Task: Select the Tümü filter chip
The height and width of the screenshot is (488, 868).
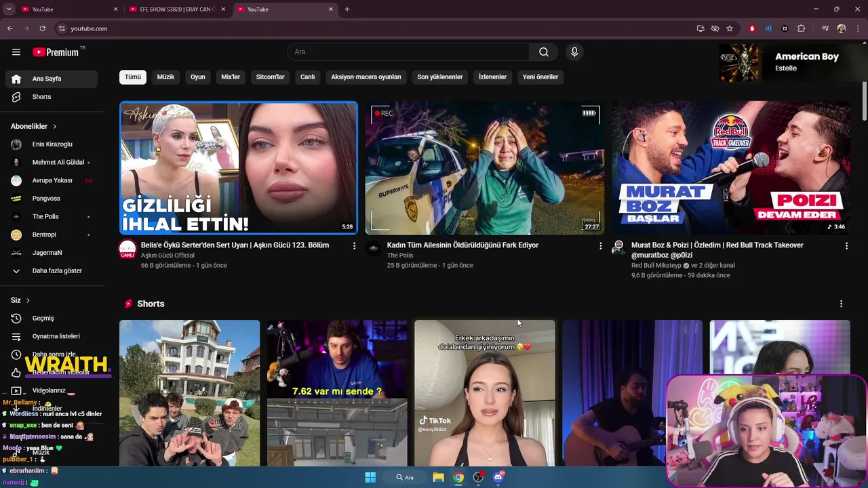Action: (x=133, y=77)
